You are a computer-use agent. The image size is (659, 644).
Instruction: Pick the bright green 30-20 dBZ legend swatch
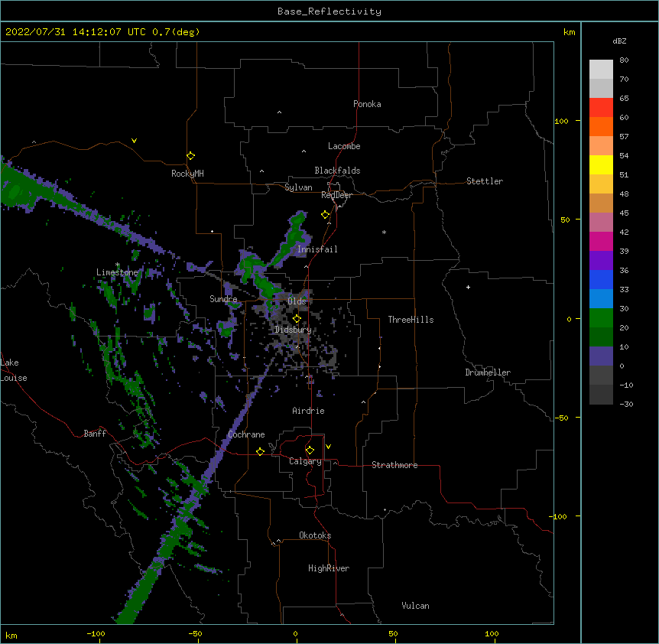click(x=601, y=318)
